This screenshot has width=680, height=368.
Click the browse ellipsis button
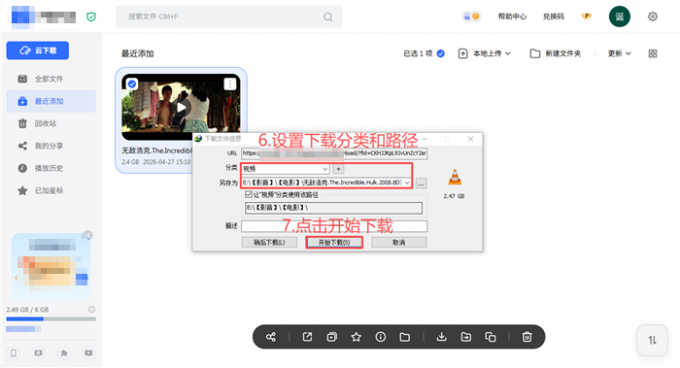[421, 184]
